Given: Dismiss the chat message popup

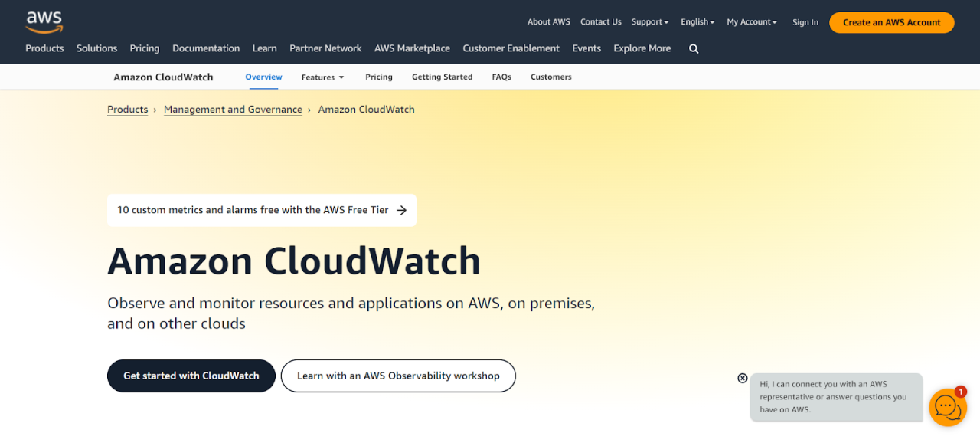Looking at the screenshot, I should (x=742, y=378).
